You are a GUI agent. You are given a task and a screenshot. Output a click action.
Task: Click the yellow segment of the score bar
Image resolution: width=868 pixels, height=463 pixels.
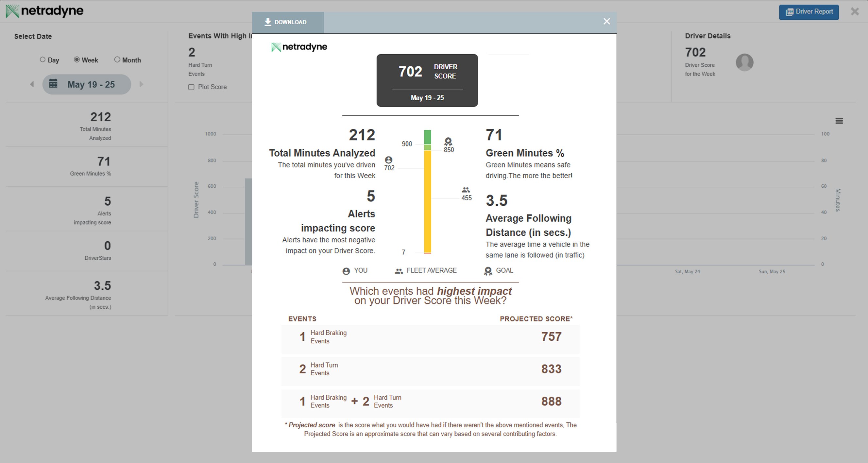427,202
